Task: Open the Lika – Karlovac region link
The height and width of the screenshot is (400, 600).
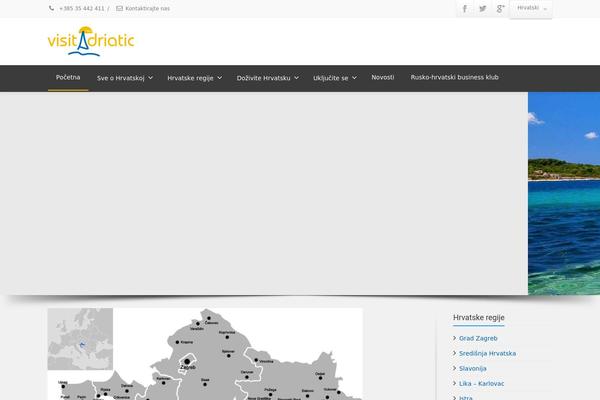Action: click(x=482, y=384)
